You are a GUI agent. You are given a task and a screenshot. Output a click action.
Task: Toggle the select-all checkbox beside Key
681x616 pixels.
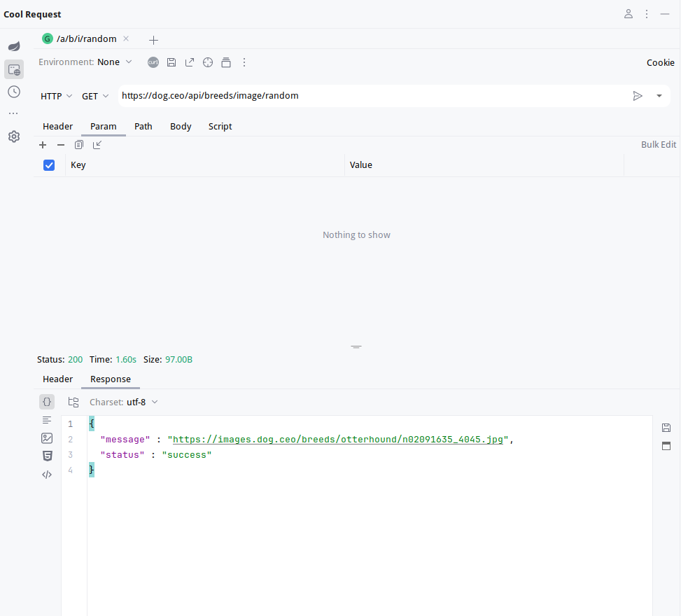tap(49, 165)
